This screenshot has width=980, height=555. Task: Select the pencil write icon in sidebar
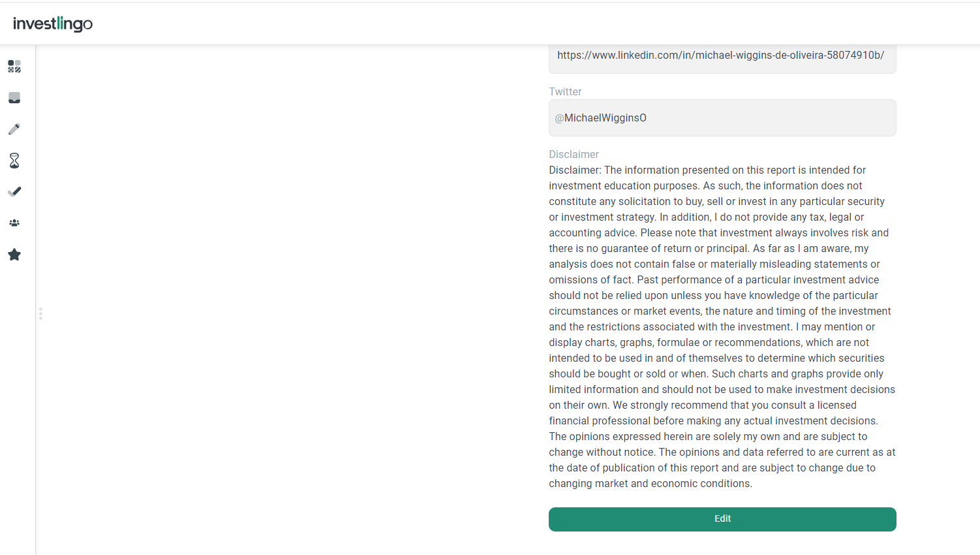point(14,129)
